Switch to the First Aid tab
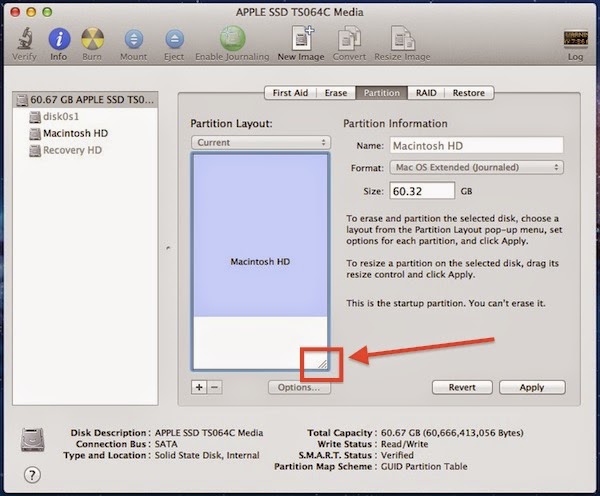Screen dimensions: 600x496 290,93
